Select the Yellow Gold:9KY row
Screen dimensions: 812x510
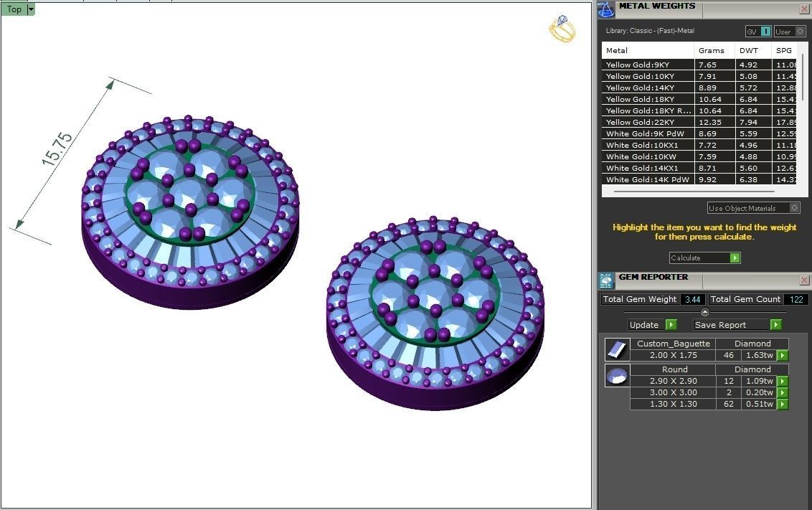pyautogui.click(x=699, y=65)
